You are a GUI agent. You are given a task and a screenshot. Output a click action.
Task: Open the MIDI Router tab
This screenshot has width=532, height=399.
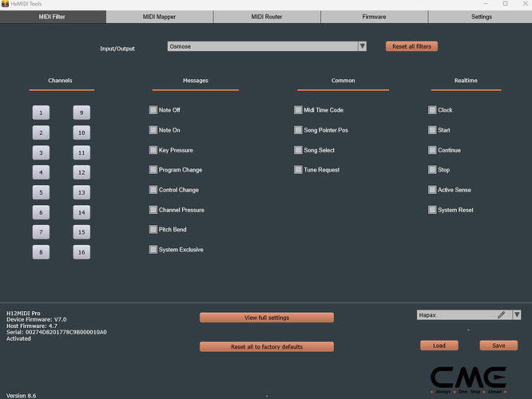point(267,17)
